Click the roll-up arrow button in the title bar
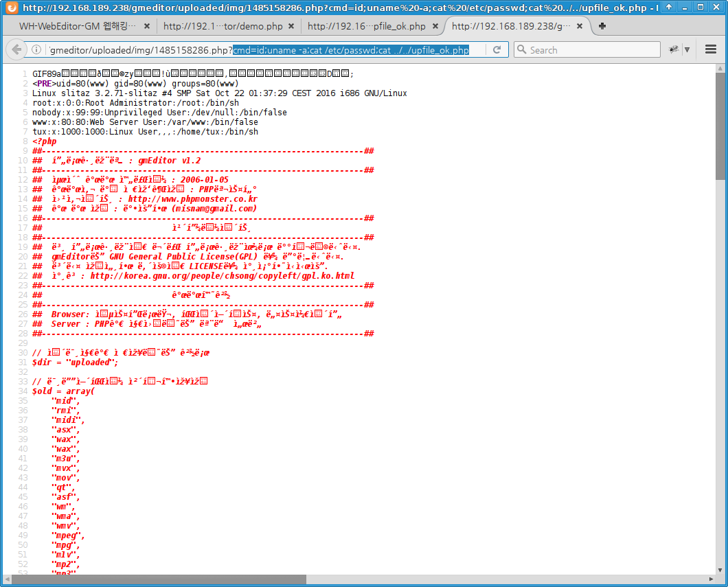The height and width of the screenshot is (587, 728). coord(668,7)
